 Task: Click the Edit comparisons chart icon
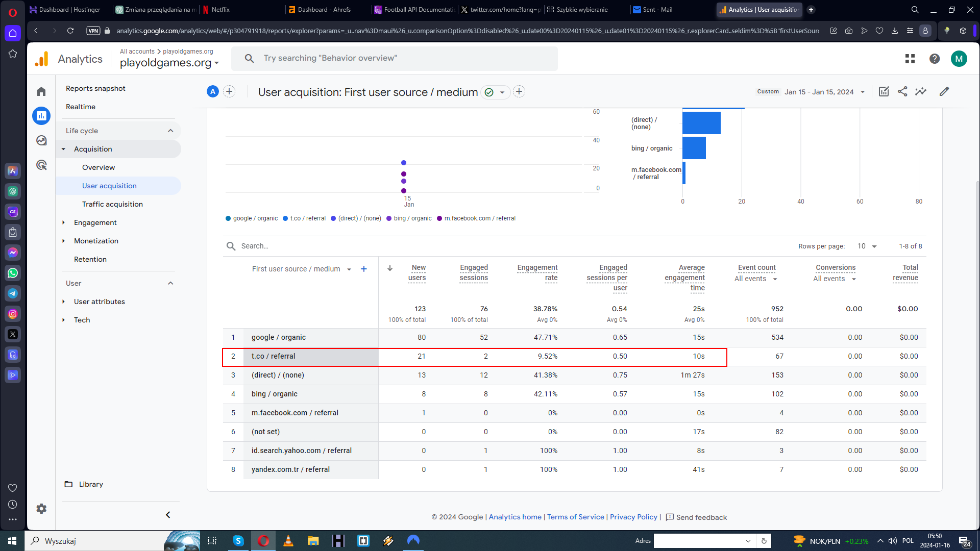click(884, 91)
